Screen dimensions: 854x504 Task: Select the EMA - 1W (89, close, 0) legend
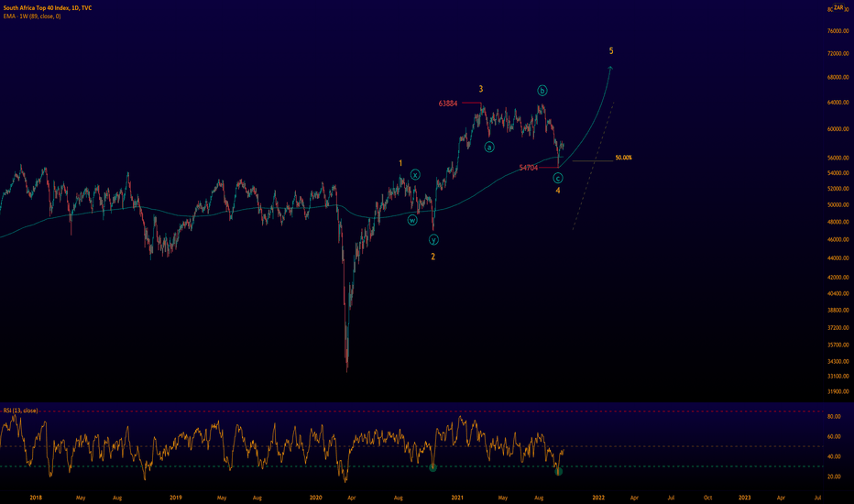click(32, 16)
